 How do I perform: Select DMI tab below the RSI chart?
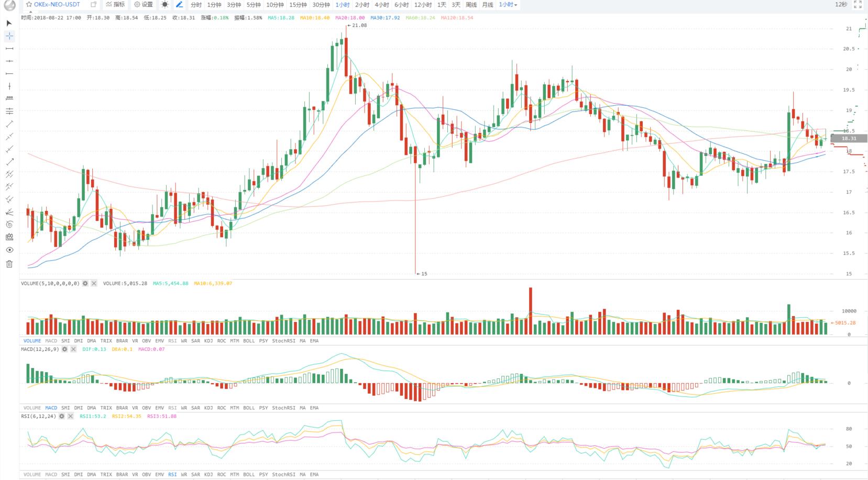(x=78, y=475)
